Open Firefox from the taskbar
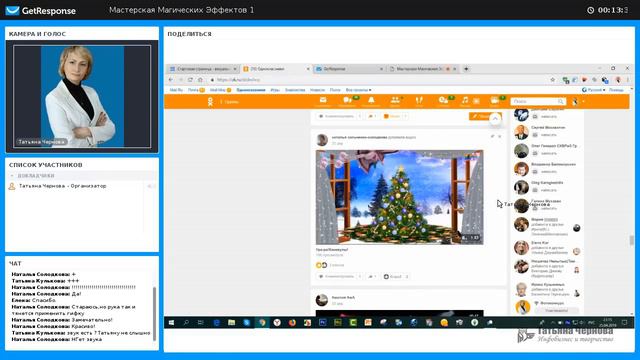This screenshot has height=360, width=640. pos(292,322)
